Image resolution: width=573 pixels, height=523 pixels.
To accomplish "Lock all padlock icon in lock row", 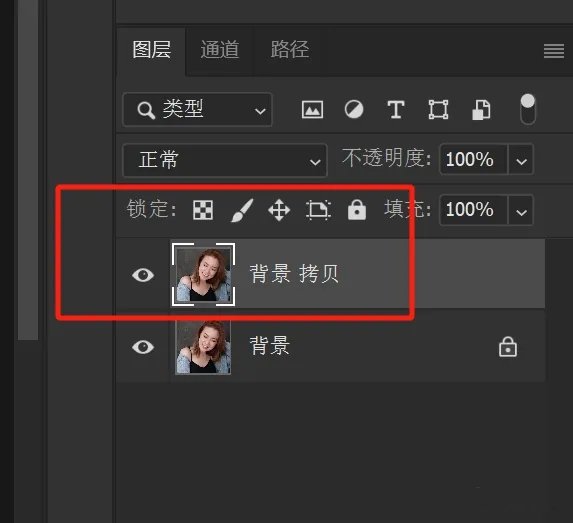I will coord(357,210).
